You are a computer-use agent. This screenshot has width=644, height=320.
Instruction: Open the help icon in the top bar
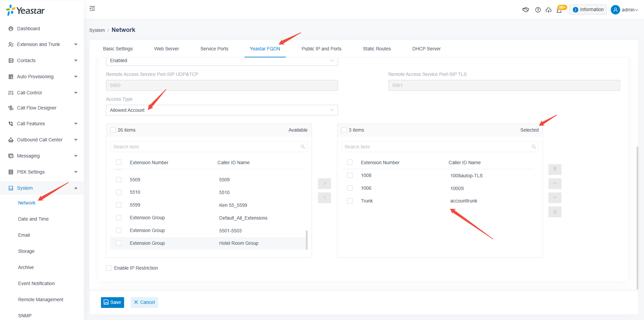click(x=538, y=10)
